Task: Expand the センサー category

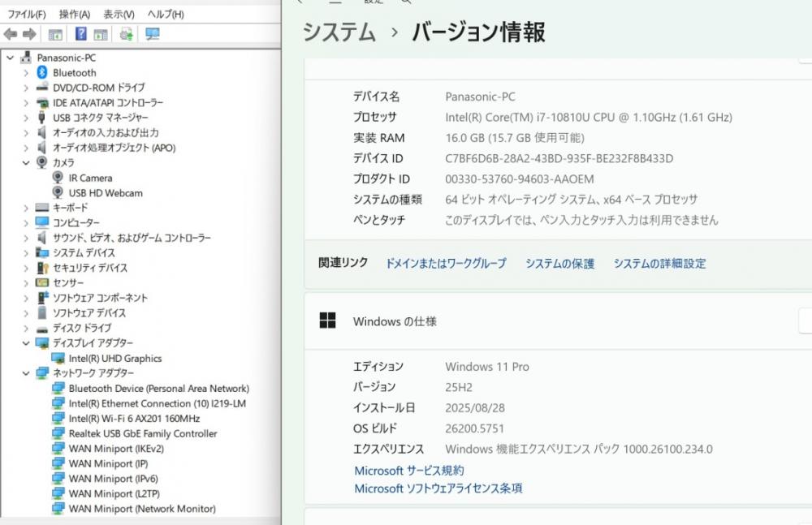Action: point(26,283)
